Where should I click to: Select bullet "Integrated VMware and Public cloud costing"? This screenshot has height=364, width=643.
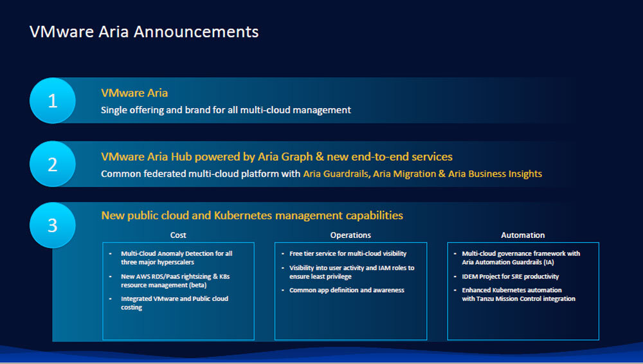(x=174, y=303)
